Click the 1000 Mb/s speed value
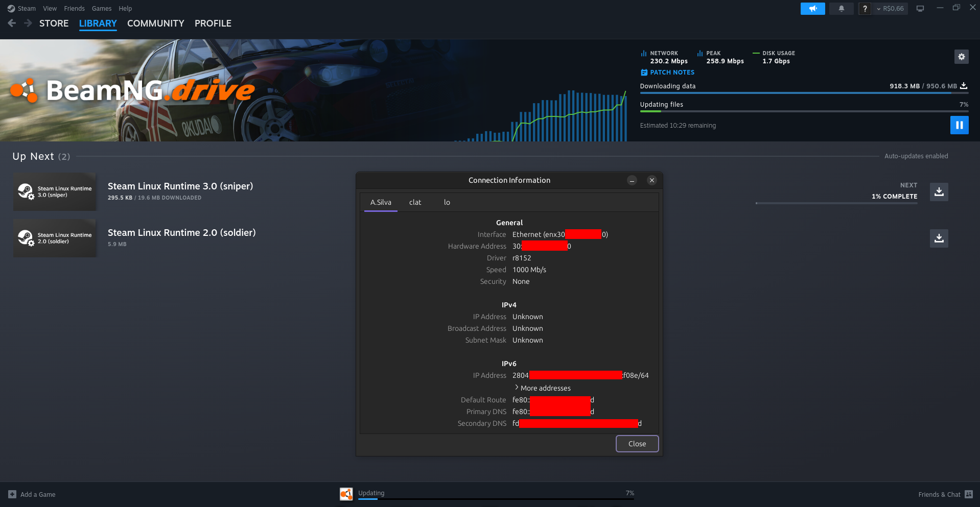 click(529, 270)
